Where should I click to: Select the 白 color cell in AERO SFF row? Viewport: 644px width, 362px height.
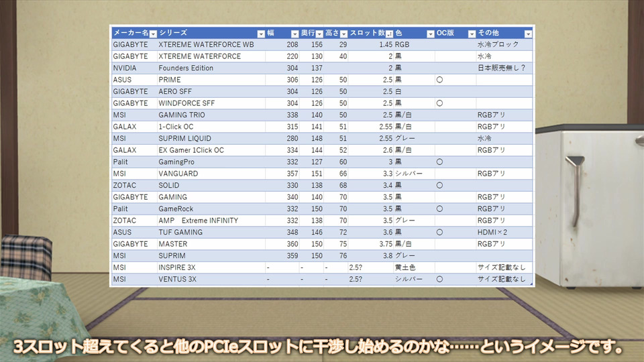click(x=414, y=92)
